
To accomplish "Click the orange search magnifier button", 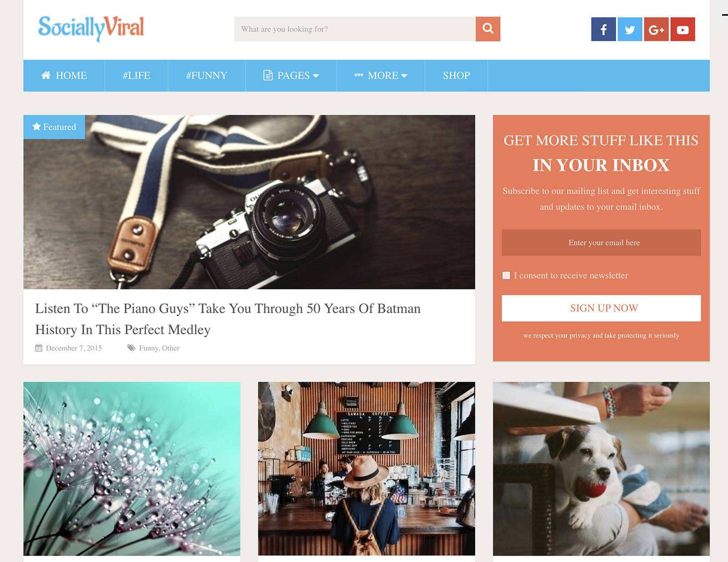I will [488, 29].
